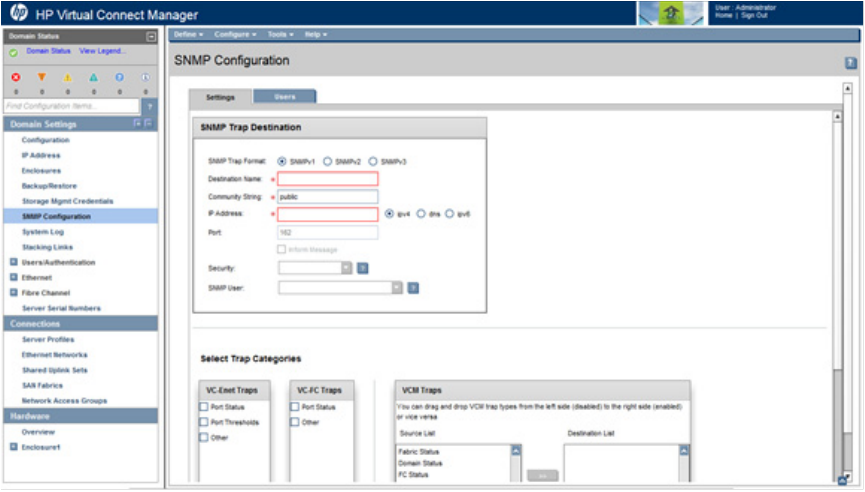Choose dns address type
Image resolution: width=865 pixels, height=492 pixels.
(x=421, y=213)
